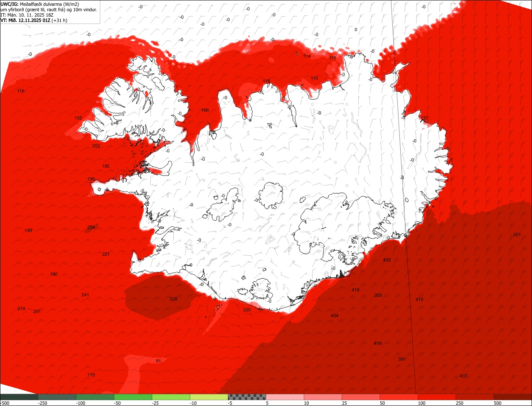Click the dark green -500 to -250 legend swatch
The width and height of the screenshot is (532, 406).
pyautogui.click(x=19, y=397)
